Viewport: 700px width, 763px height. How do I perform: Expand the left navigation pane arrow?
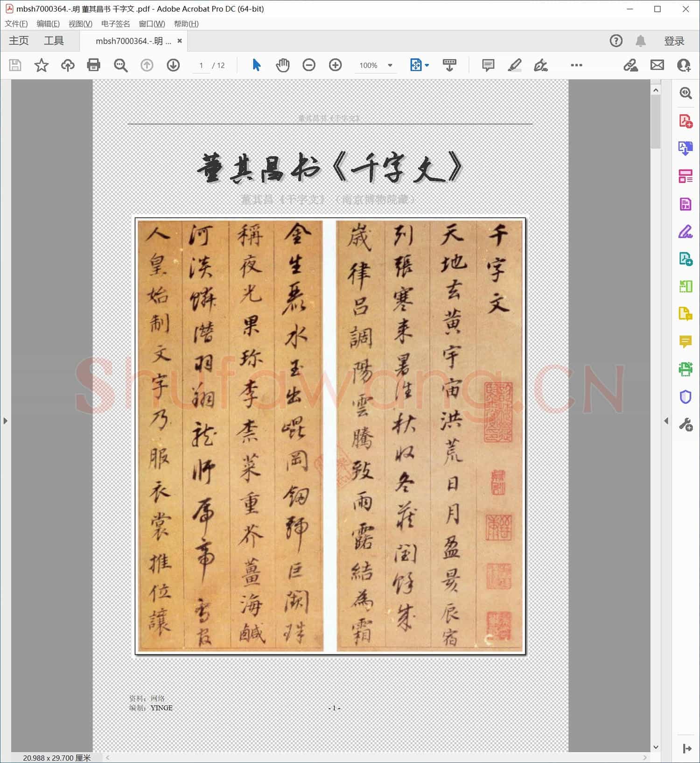[x=6, y=421]
